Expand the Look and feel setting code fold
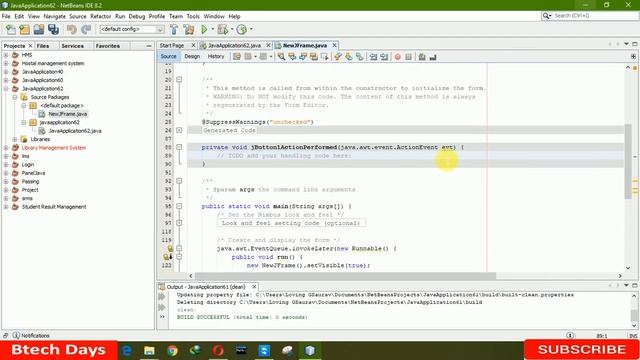Screen dimensions: 640x360 tap(179, 223)
